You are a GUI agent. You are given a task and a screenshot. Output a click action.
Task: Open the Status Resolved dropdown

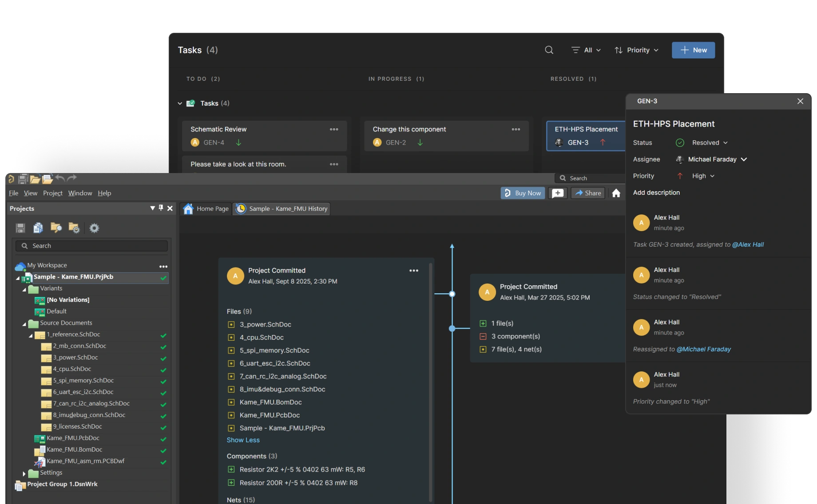coord(710,143)
